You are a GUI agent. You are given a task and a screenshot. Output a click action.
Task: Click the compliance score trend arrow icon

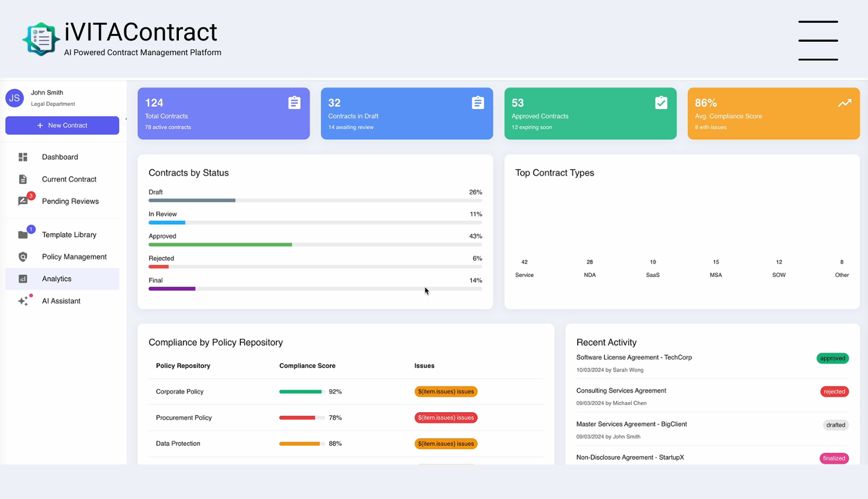coord(844,103)
